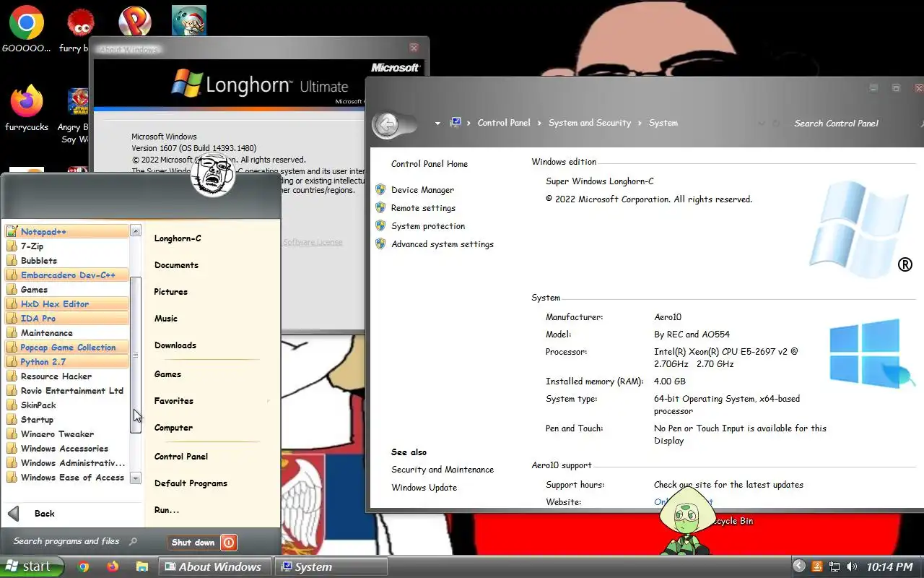Expand the Bubblets folder
Viewport: 924px width, 578px height.
[66, 260]
